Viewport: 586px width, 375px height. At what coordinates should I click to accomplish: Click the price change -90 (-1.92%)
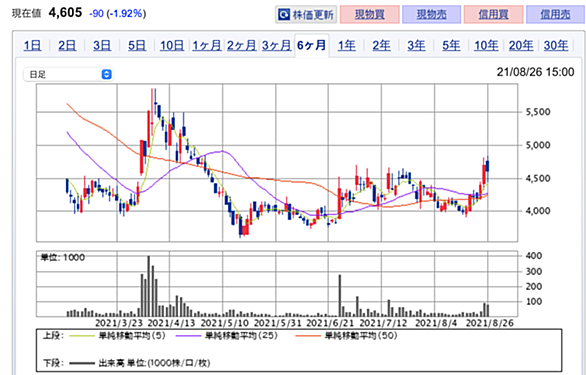[118, 14]
